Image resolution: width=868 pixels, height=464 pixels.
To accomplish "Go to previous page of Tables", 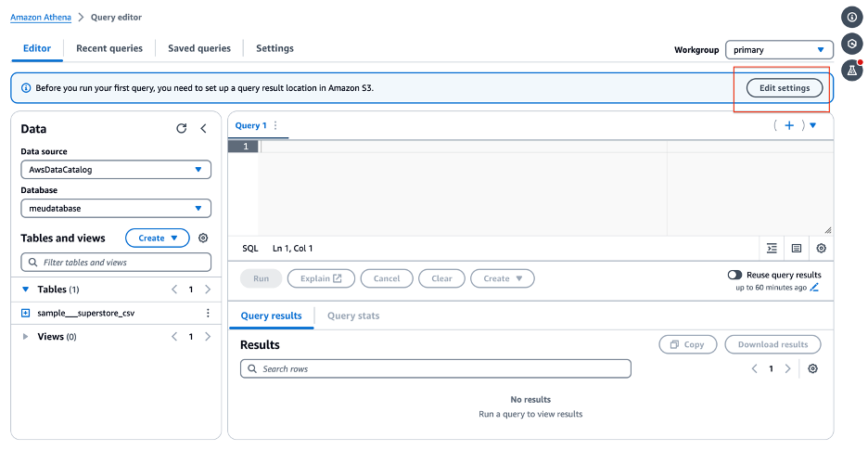I will coord(174,289).
